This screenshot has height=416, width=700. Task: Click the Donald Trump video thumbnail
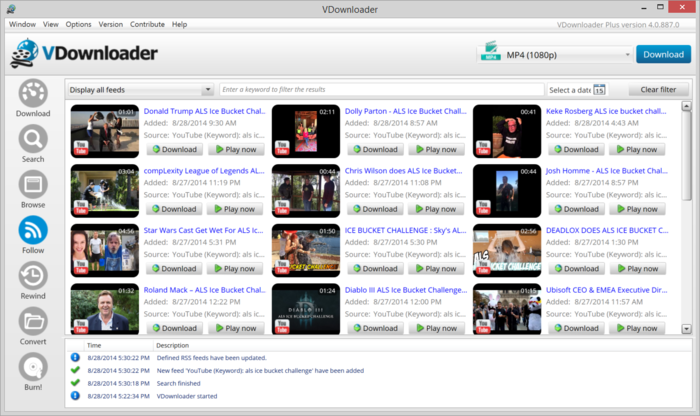105,131
